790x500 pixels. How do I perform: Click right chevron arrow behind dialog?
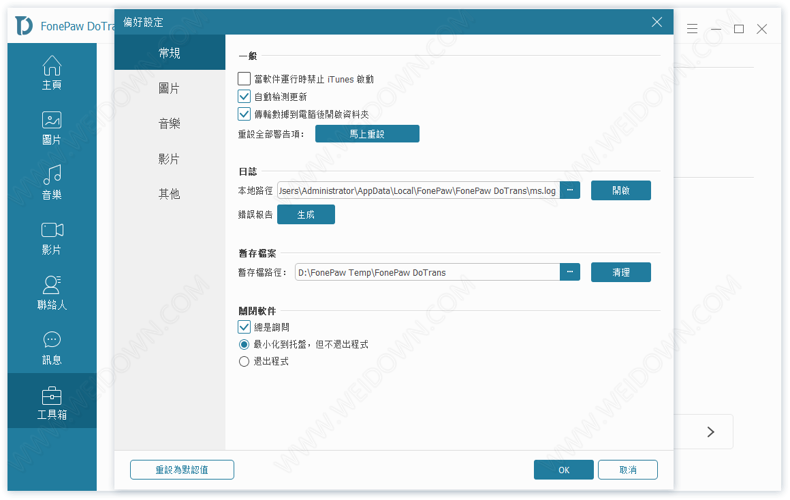(710, 432)
